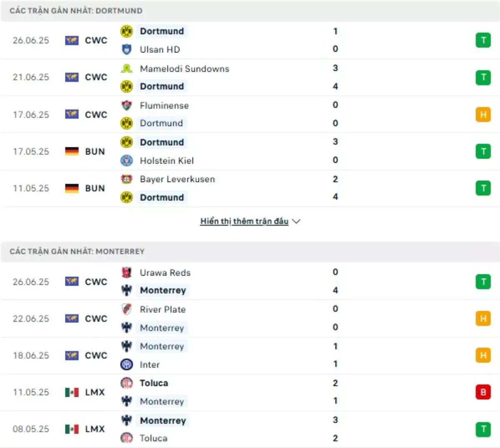The width and height of the screenshot is (500, 448).
Task: Open 'Hiển thị thêm trận đấu' link
Action: point(244,222)
